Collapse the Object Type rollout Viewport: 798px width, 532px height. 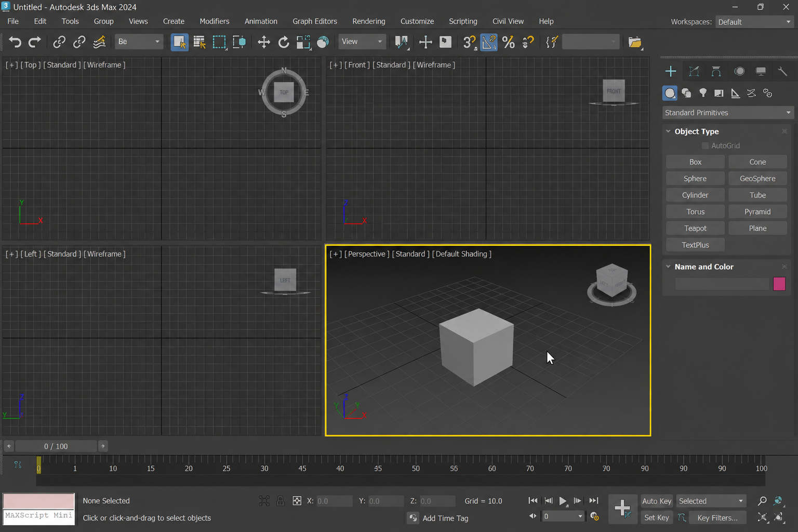coord(668,131)
